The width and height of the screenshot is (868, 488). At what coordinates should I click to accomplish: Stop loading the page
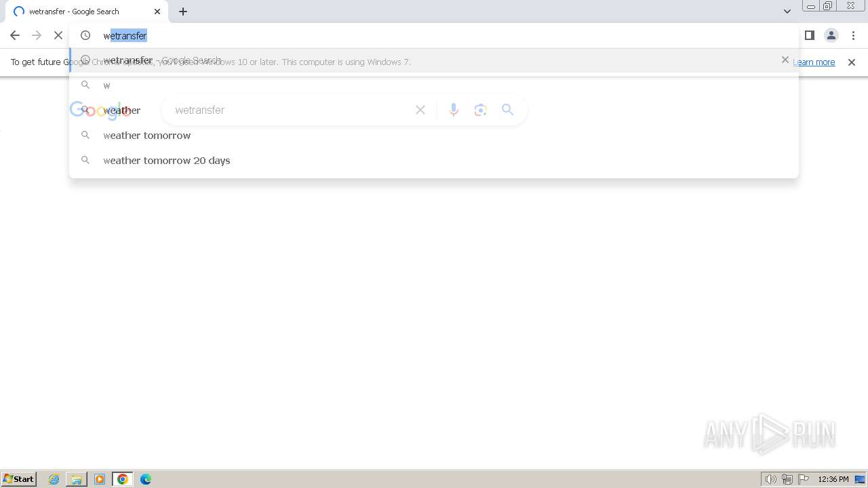pos(58,35)
